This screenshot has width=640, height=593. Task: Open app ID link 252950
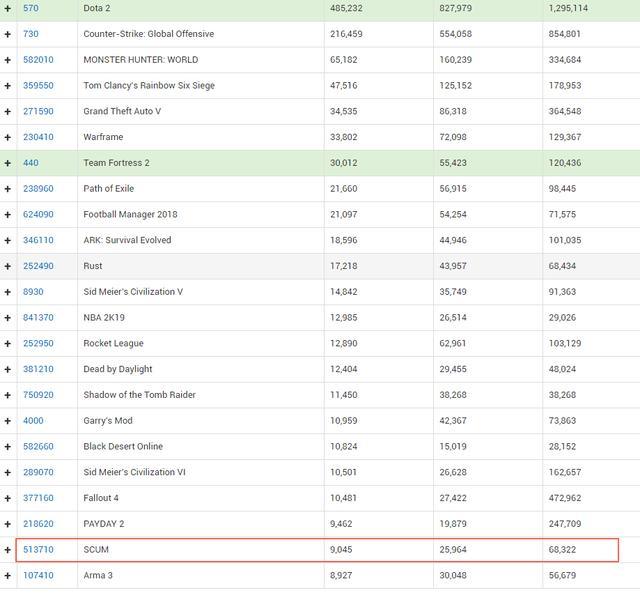pos(38,343)
